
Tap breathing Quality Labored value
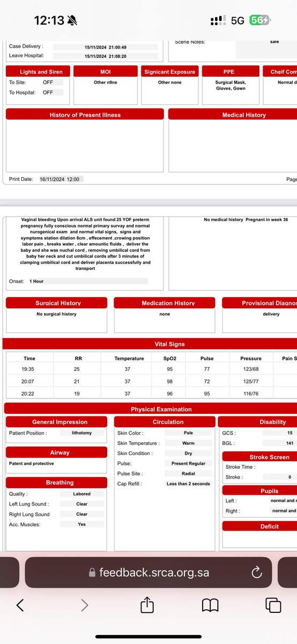click(81, 494)
